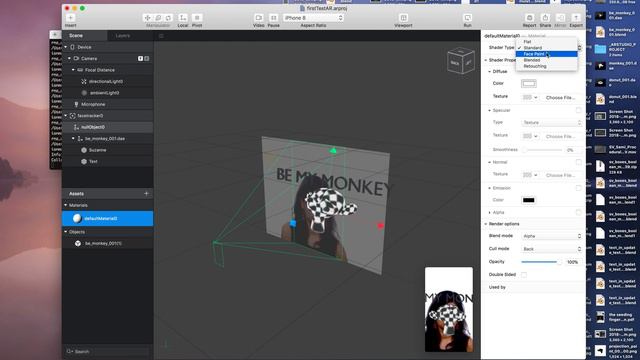Open the Blend mode dropdown
The width and height of the screenshot is (640, 360).
551,236
